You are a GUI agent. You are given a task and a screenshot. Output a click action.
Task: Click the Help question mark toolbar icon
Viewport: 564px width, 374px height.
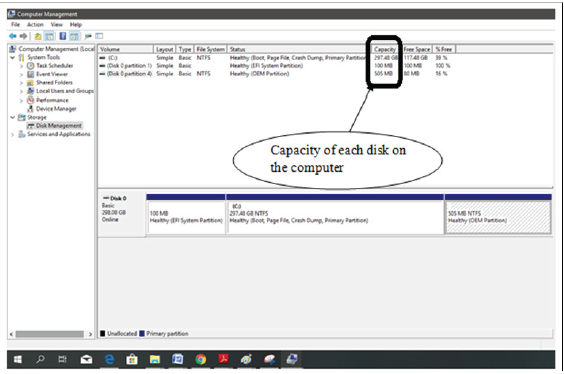coord(63,36)
